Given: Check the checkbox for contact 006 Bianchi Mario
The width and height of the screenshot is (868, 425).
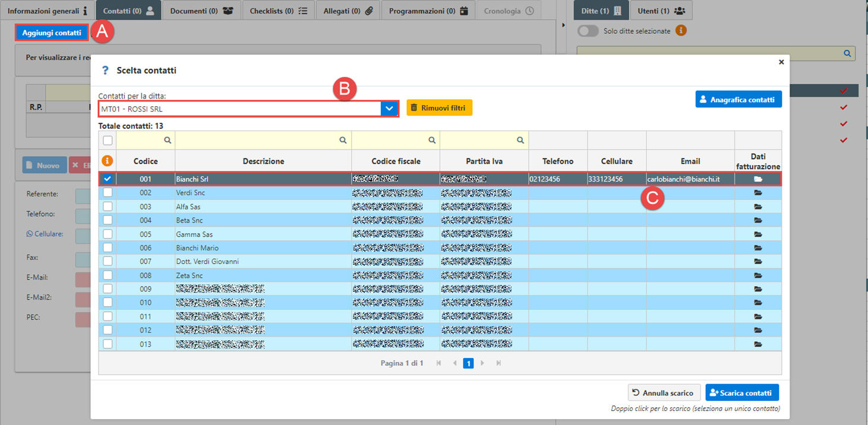Looking at the screenshot, I should [x=108, y=248].
